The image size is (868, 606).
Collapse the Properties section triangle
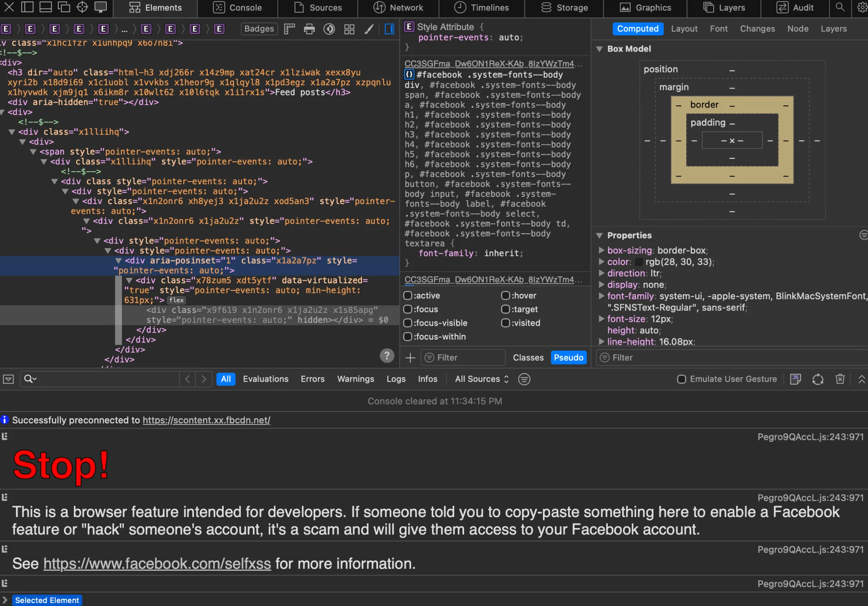click(x=599, y=235)
